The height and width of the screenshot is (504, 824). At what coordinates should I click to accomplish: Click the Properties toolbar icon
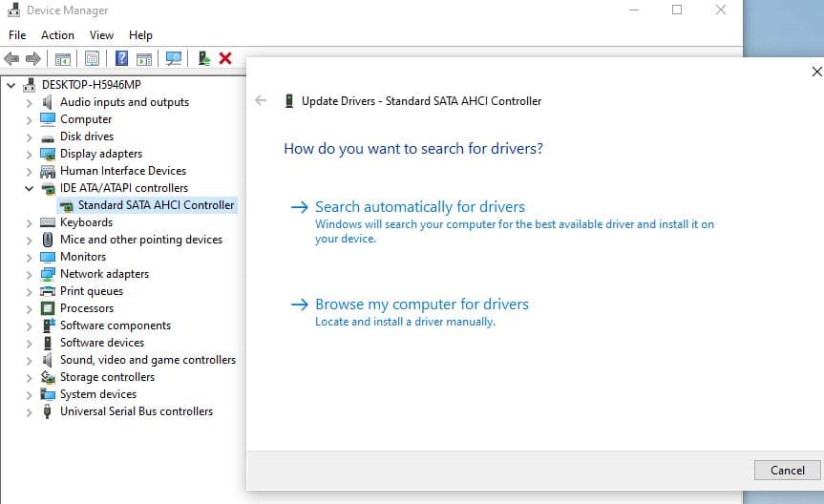(x=92, y=58)
